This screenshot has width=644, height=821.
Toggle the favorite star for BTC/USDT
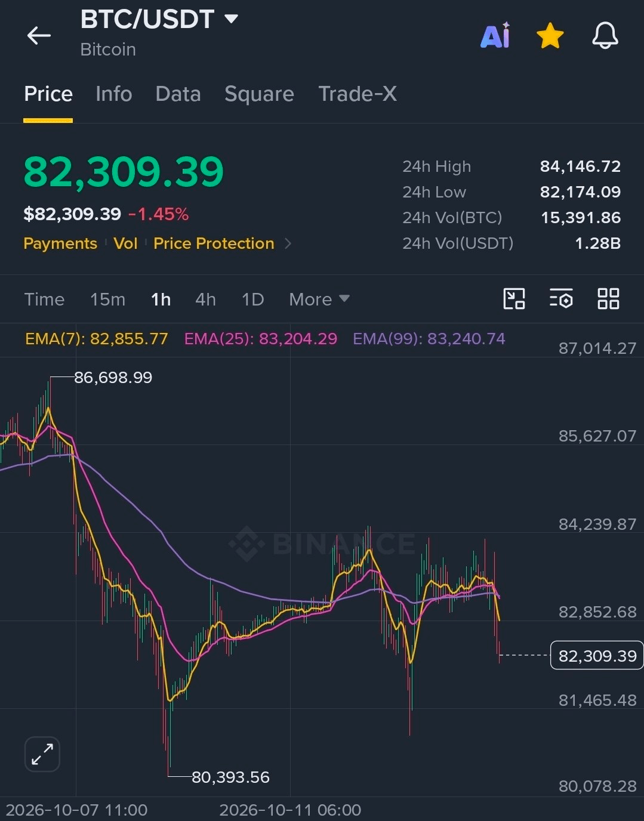[550, 36]
